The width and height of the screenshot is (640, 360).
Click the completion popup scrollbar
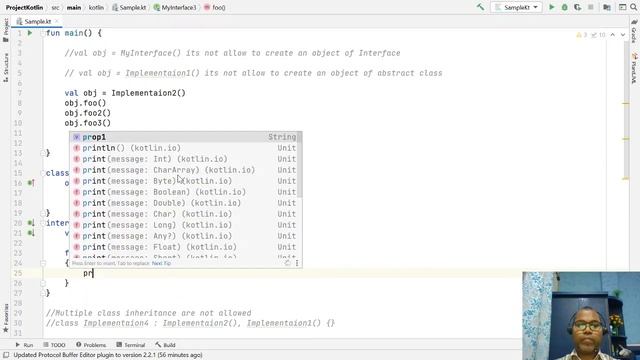tap(300, 165)
